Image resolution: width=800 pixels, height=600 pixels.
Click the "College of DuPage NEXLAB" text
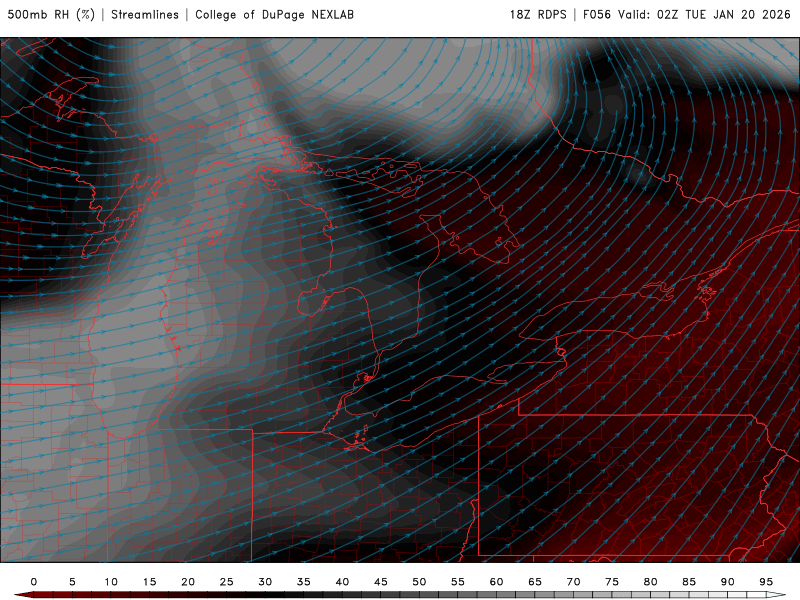274,14
